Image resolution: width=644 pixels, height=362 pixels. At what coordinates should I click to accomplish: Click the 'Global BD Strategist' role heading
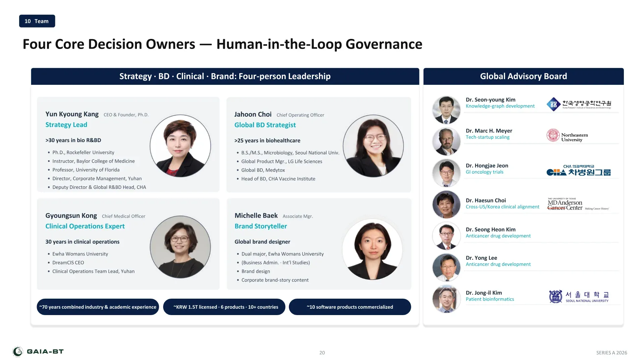[265, 125]
